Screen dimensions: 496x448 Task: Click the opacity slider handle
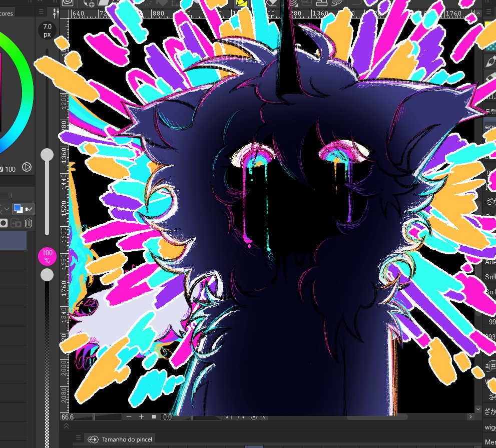coord(47,275)
